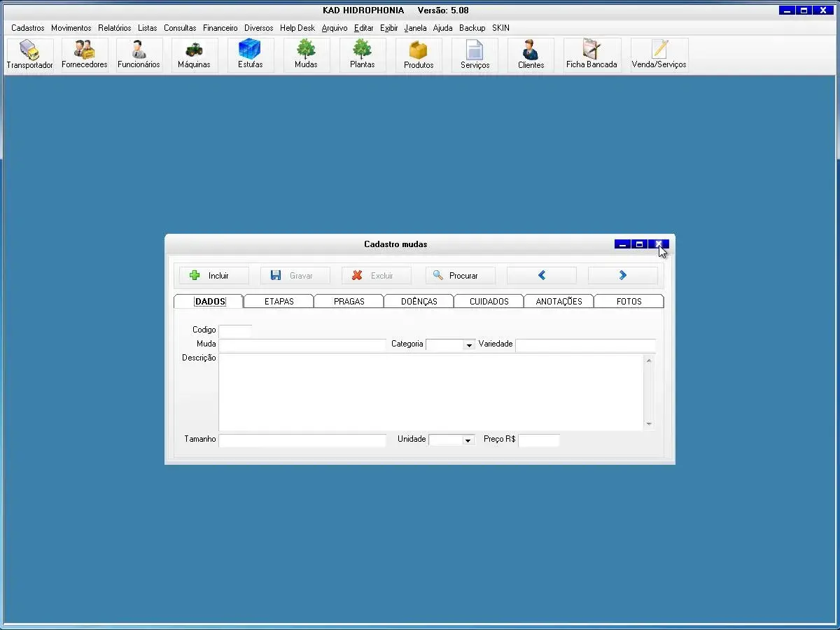
Task: Switch to the PRAGAS tab
Action: tap(349, 302)
